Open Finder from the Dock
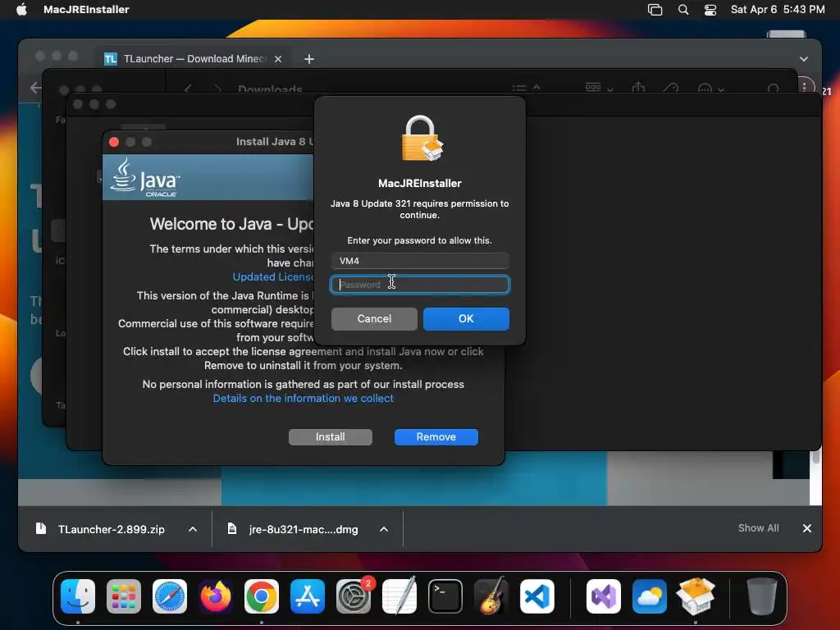The height and width of the screenshot is (630, 840). pyautogui.click(x=78, y=596)
